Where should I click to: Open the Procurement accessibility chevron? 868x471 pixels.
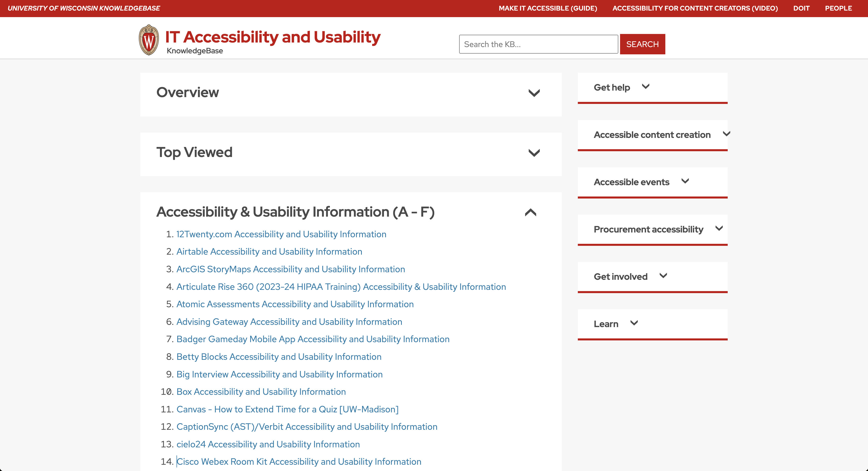point(719,229)
